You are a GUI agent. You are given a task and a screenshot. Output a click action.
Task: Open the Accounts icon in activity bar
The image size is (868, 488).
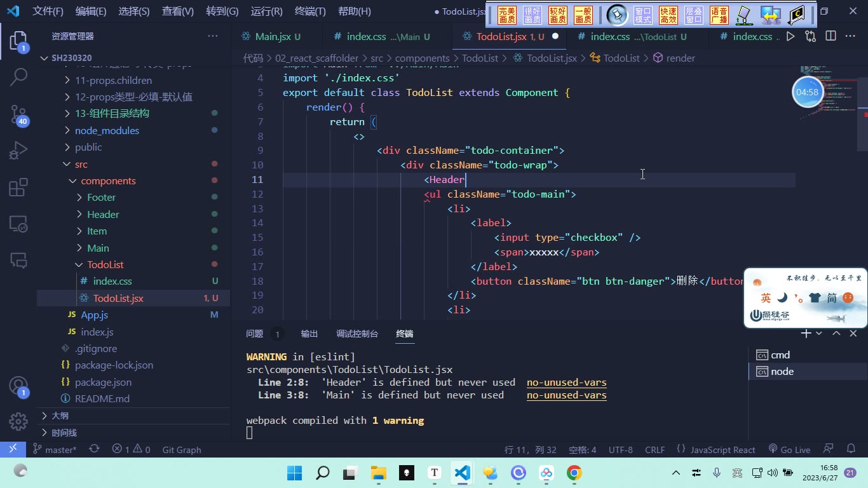[x=18, y=386]
